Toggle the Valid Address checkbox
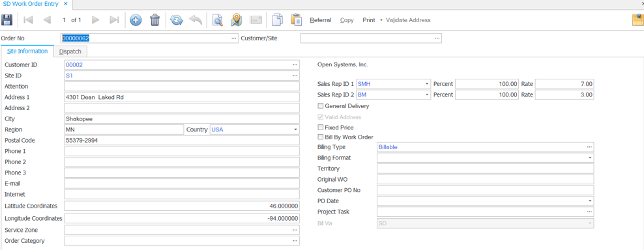This screenshot has width=644, height=250. coord(321,117)
